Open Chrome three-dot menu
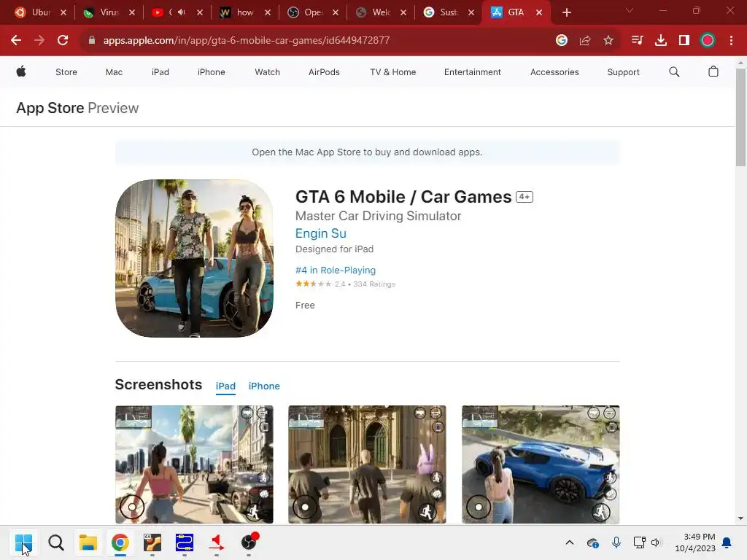The image size is (747, 560). pyautogui.click(x=731, y=41)
